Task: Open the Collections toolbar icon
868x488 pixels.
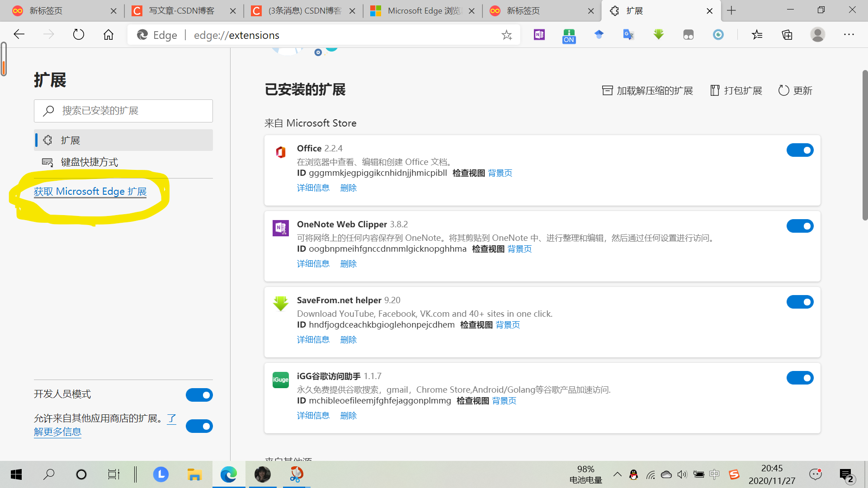Action: 787,34
